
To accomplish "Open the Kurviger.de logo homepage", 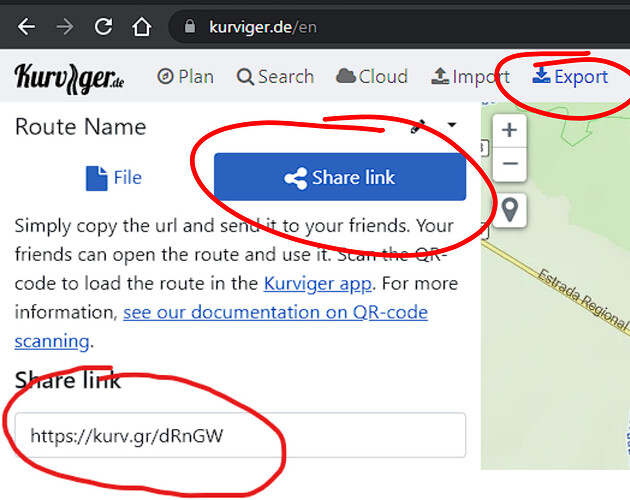I will click(x=69, y=78).
